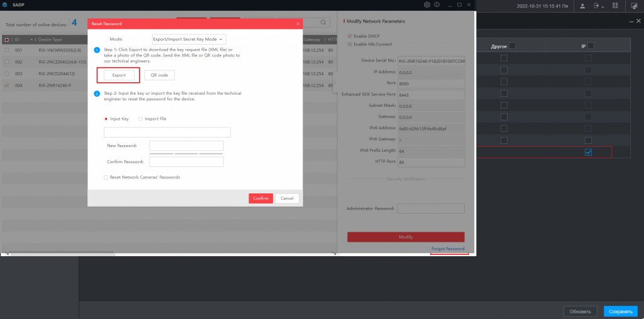The height and width of the screenshot is (319, 644).
Task: Click the user account icon in top bar
Action: pos(582,6)
